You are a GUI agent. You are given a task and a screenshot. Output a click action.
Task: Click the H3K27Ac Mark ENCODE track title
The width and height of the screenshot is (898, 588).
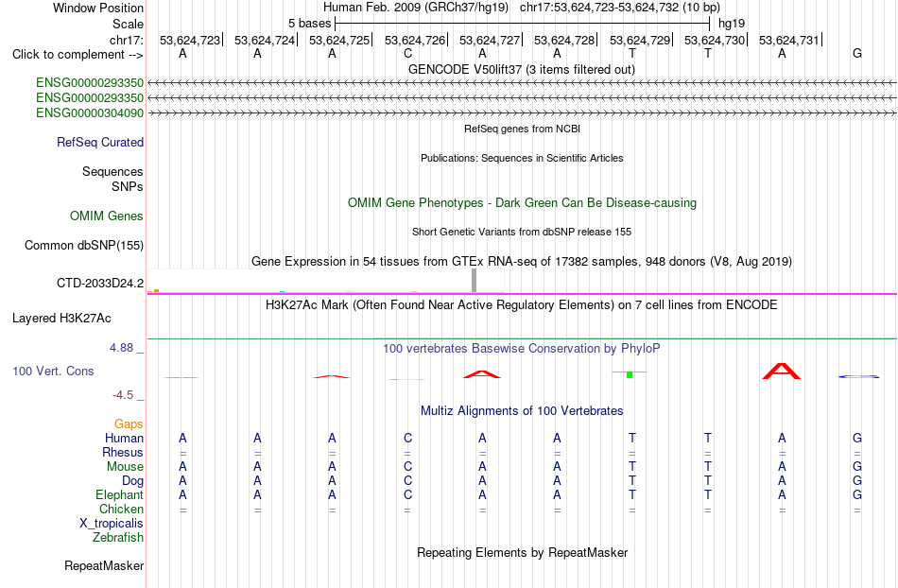click(x=522, y=304)
